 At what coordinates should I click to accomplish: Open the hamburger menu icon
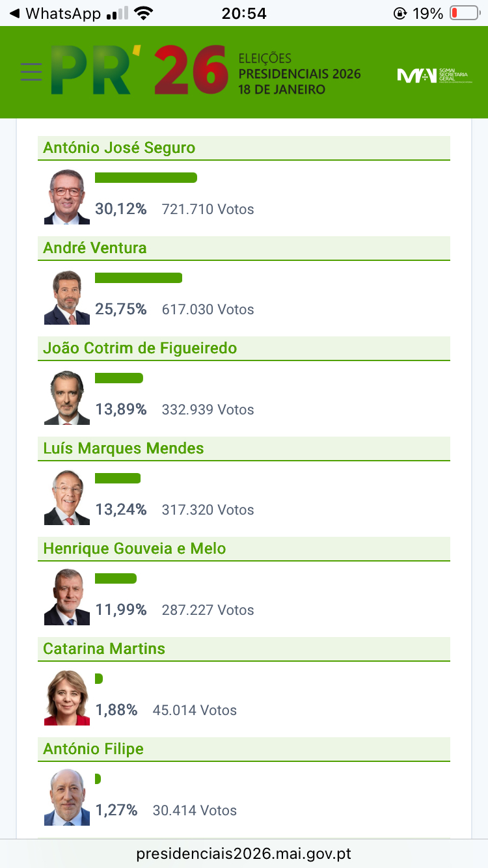pyautogui.click(x=31, y=72)
